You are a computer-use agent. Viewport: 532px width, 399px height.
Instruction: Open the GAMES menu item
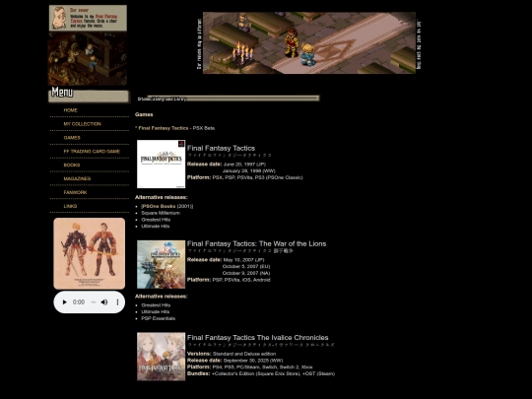[72, 138]
